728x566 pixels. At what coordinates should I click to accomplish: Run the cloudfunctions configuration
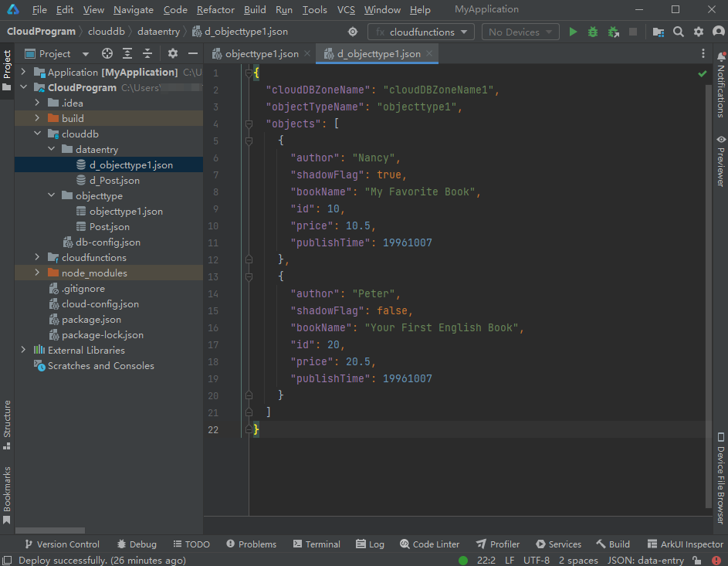(573, 32)
